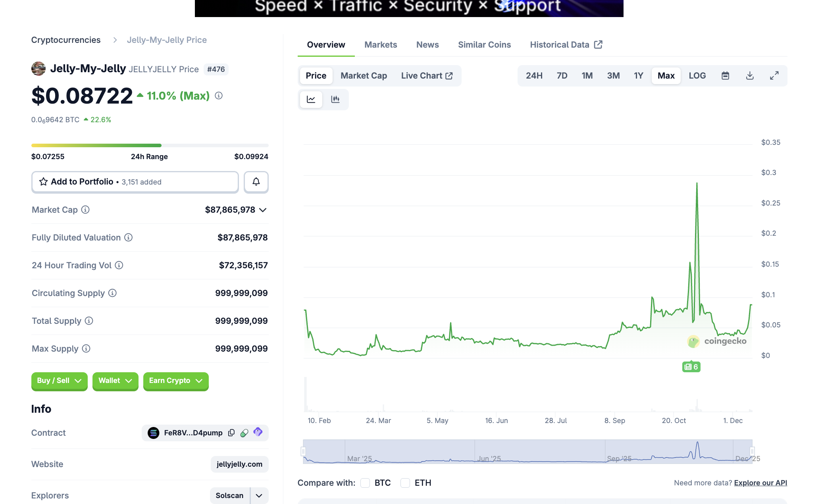Expand the Explorers dropdown arrow next to Solscan

tap(259, 495)
